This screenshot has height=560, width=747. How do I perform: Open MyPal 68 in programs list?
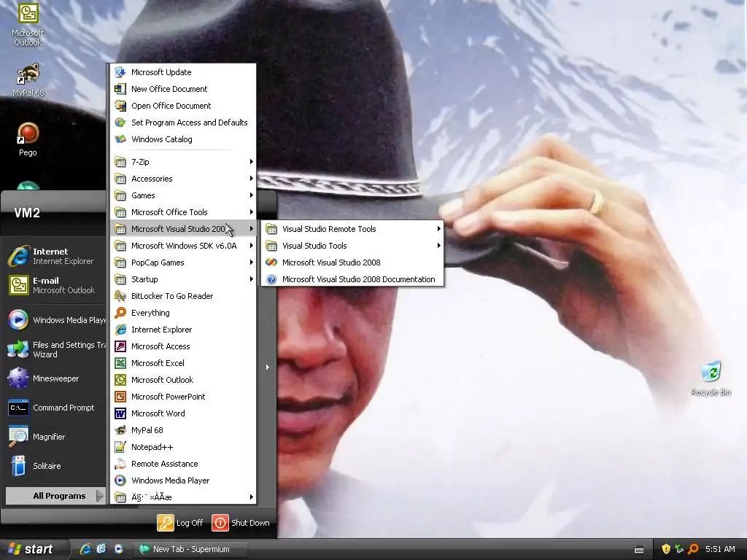[183, 430]
